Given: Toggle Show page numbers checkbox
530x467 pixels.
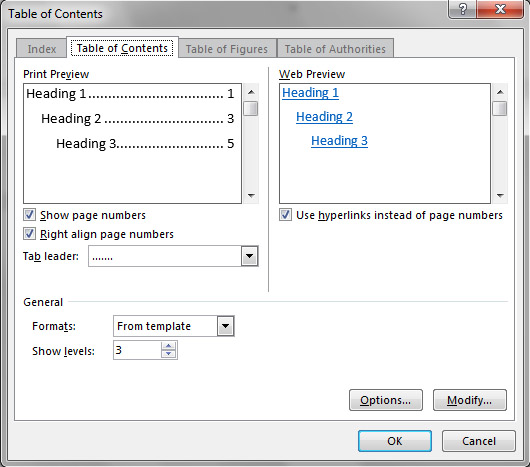Looking at the screenshot, I should point(29,215).
